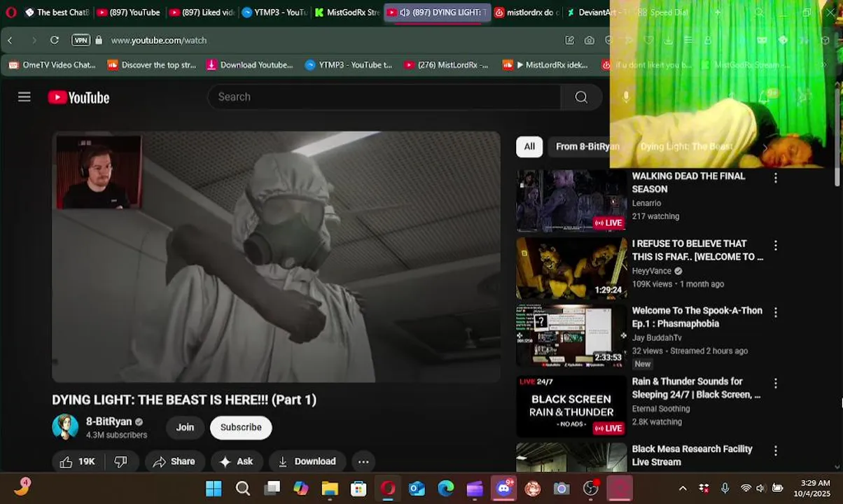Open File Explorer from taskbar
843x504 pixels.
pyautogui.click(x=330, y=488)
